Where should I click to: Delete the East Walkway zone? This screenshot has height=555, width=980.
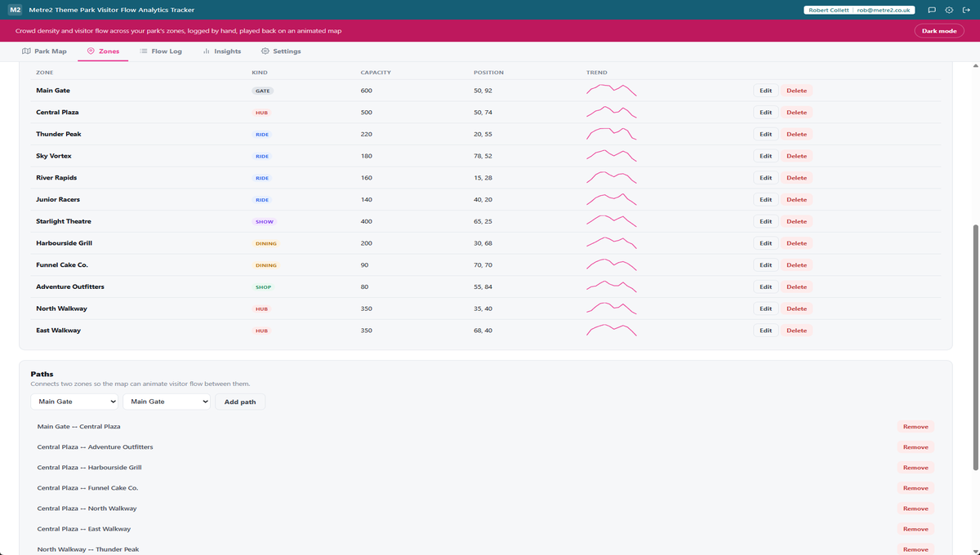(x=796, y=331)
